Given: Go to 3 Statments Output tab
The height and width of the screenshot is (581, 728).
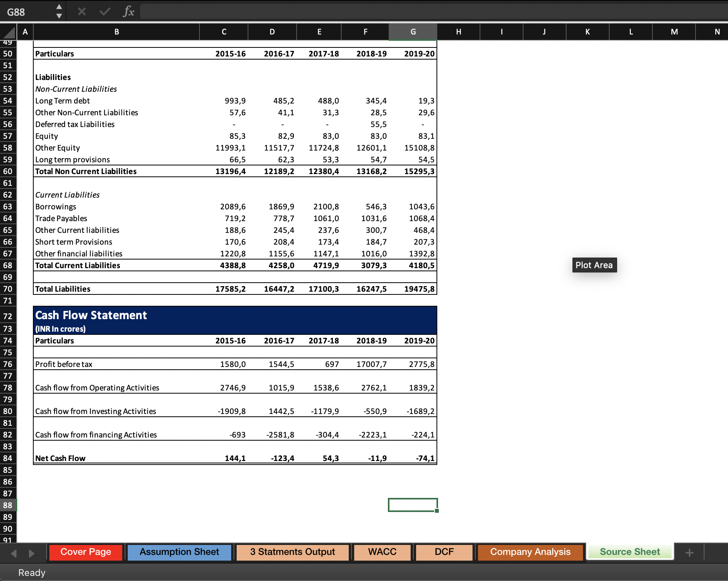Looking at the screenshot, I should (x=292, y=552).
